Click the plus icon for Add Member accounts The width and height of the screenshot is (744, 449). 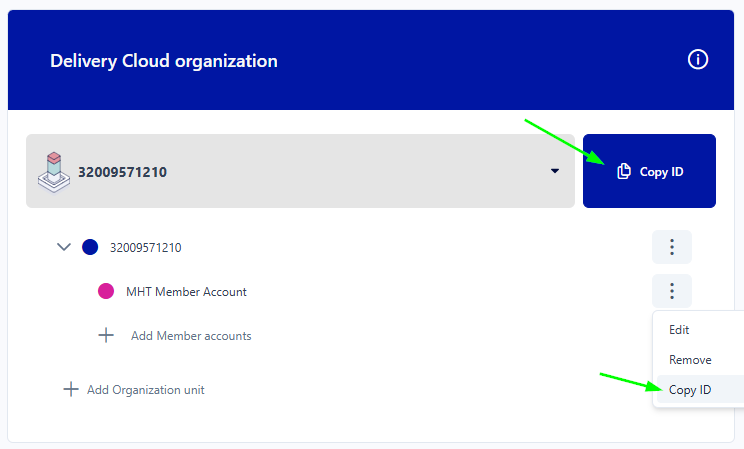[106, 336]
